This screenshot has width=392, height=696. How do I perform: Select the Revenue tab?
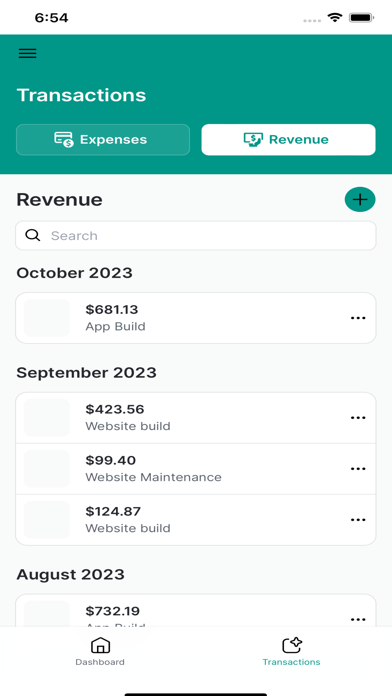(x=289, y=140)
